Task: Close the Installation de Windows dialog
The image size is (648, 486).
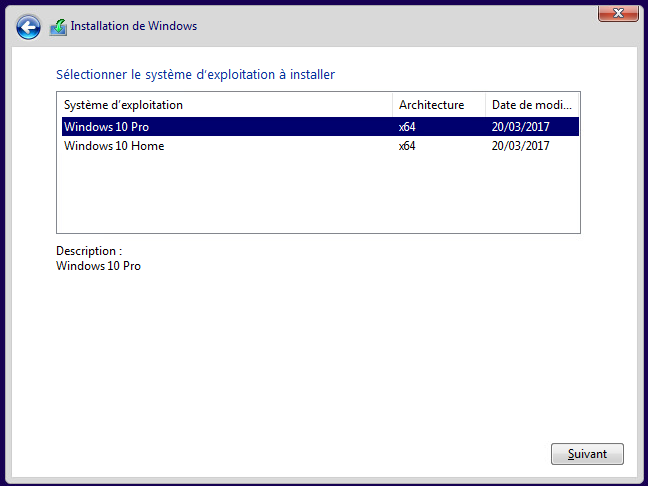Action: pos(619,12)
